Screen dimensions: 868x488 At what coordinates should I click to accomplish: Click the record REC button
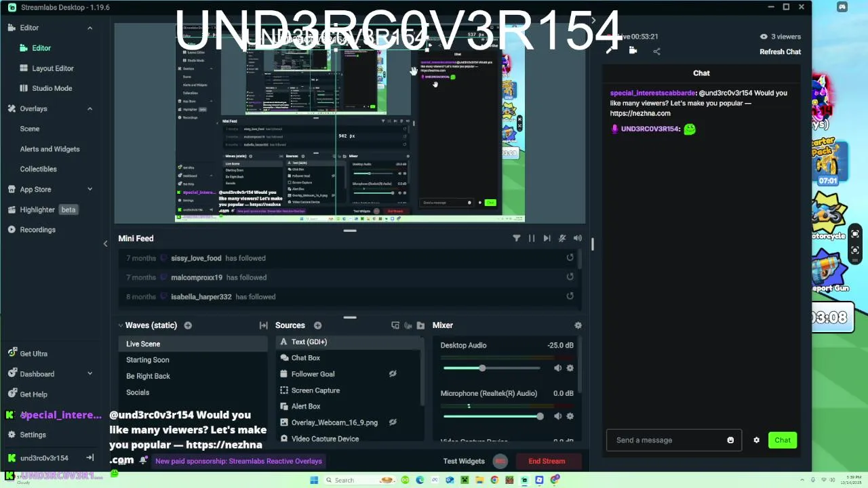point(500,461)
